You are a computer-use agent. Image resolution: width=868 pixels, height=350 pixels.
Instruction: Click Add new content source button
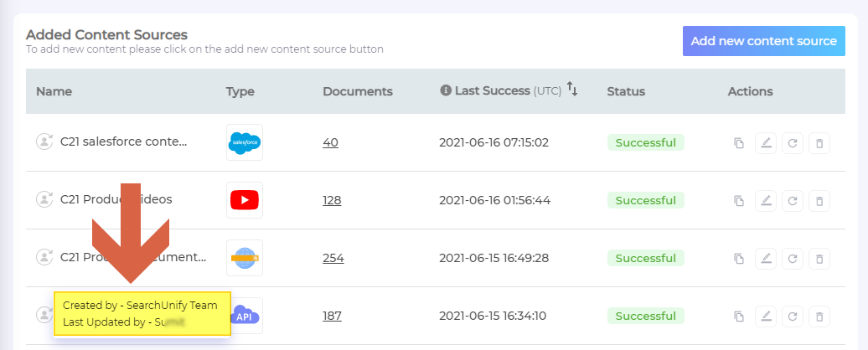(x=763, y=41)
